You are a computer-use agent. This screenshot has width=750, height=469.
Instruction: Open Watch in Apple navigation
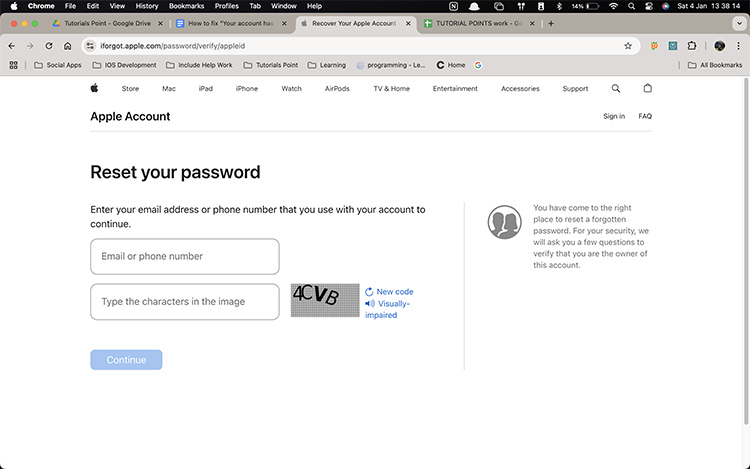pos(291,88)
